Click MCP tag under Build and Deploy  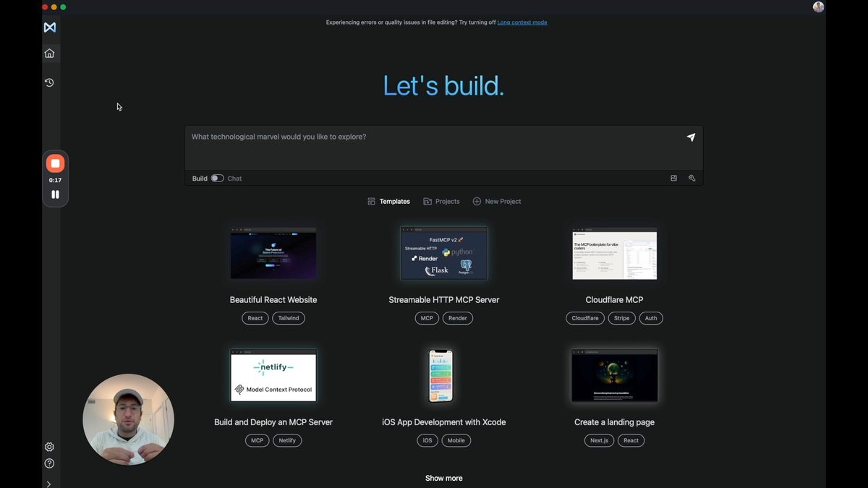click(x=257, y=440)
